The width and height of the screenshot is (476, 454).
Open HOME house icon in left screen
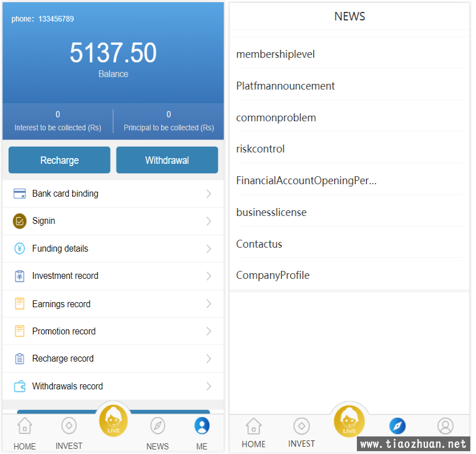point(24,426)
